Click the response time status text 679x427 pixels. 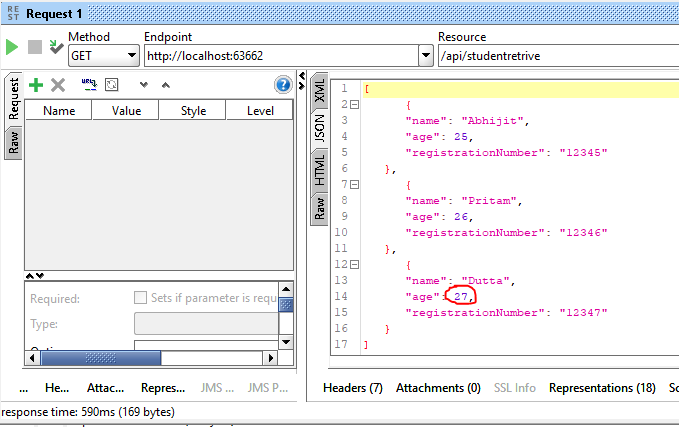[x=88, y=412]
